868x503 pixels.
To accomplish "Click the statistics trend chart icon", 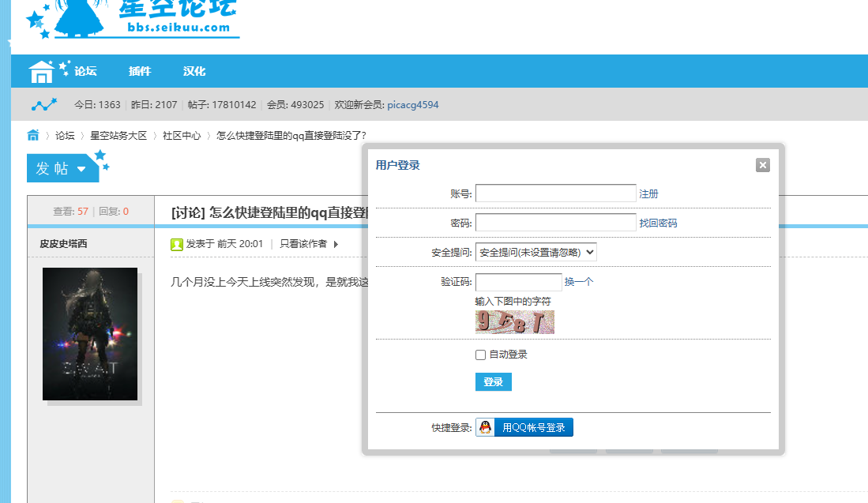I will (44, 104).
